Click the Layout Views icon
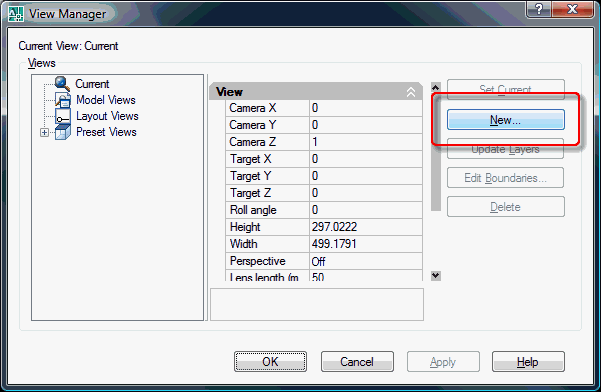Viewport: 601px width, 392px height. point(62,116)
